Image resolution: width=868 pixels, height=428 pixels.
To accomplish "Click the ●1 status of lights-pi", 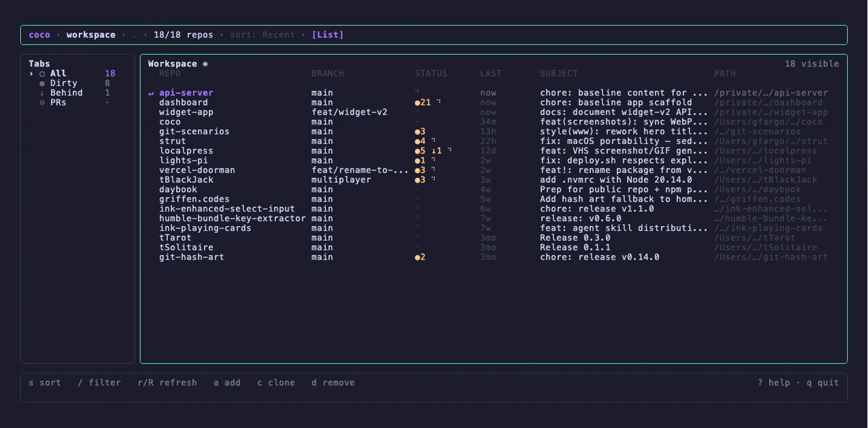I will click(420, 161).
